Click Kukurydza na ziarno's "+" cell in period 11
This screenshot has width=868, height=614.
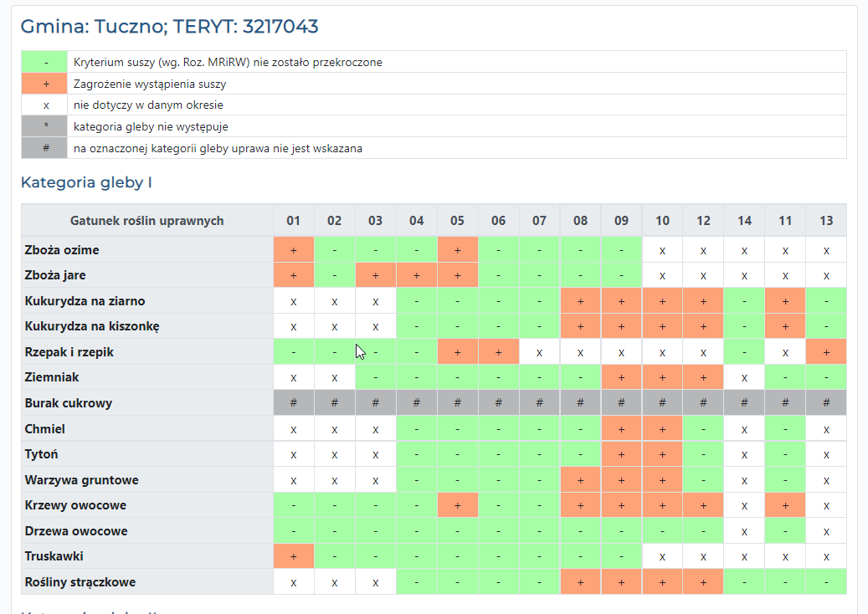[785, 301]
